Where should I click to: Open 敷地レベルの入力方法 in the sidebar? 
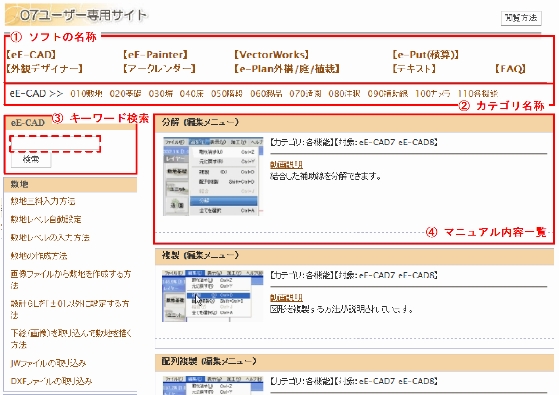(x=50, y=237)
